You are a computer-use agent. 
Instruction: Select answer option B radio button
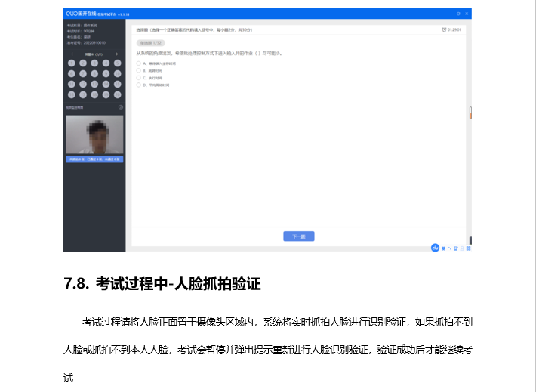[139, 71]
